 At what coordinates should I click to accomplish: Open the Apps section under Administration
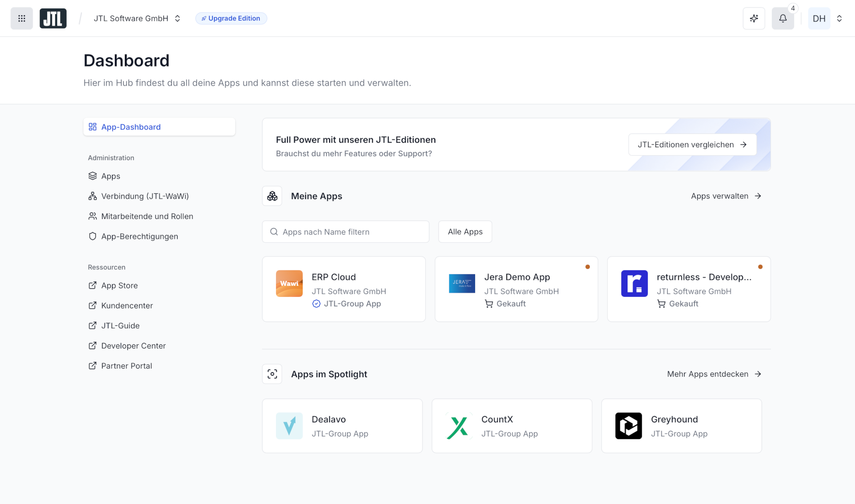111,176
